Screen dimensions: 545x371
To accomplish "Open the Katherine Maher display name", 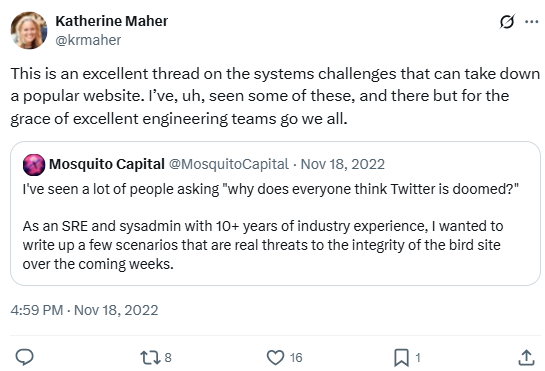I will (x=112, y=21).
